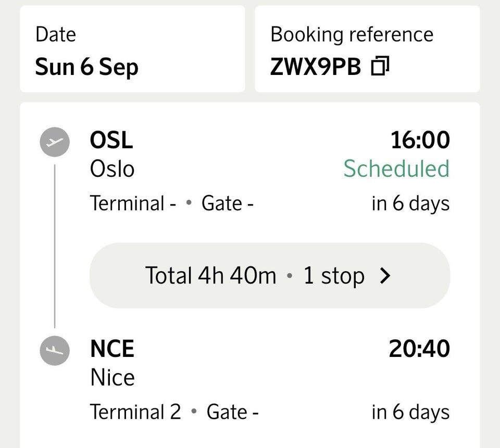Select the Date card Sun 6 Sep
Image resolution: width=500 pixels, height=448 pixels.
[x=132, y=49]
